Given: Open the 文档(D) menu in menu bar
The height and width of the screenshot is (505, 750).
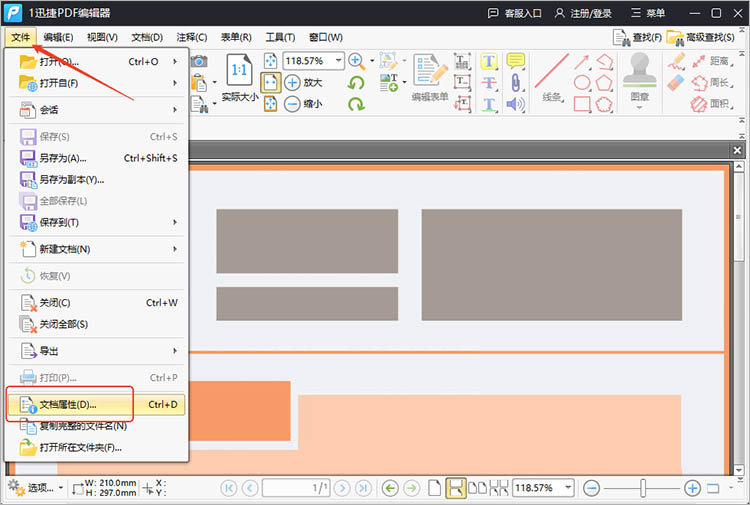Looking at the screenshot, I should click(147, 37).
